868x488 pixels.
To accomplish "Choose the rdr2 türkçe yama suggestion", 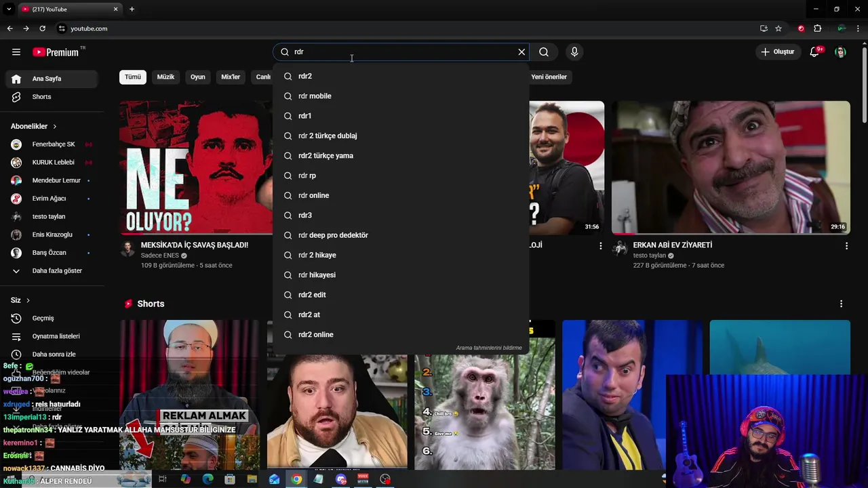I will click(x=401, y=156).
